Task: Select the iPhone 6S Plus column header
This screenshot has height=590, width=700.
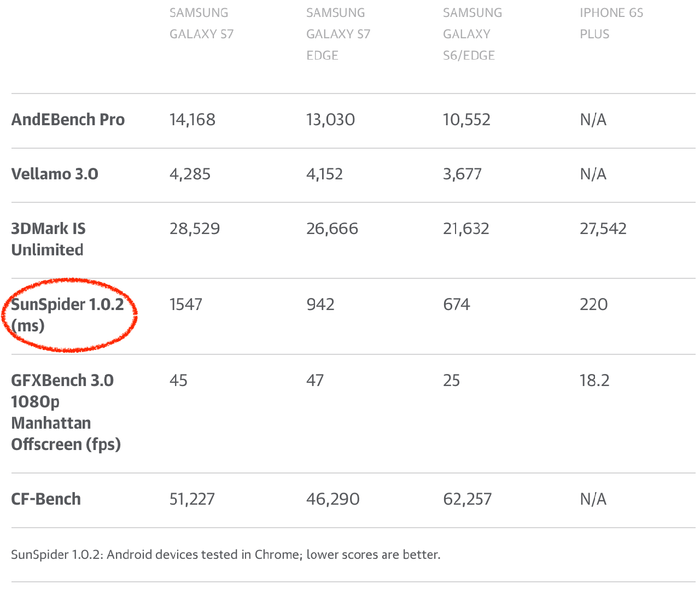Action: click(611, 24)
